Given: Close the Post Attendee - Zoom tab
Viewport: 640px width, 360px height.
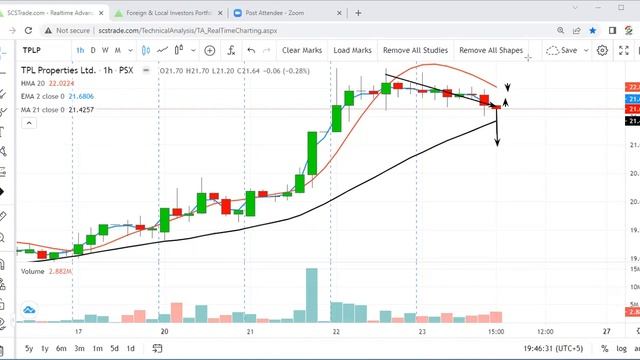Looking at the screenshot, I should 339,13.
